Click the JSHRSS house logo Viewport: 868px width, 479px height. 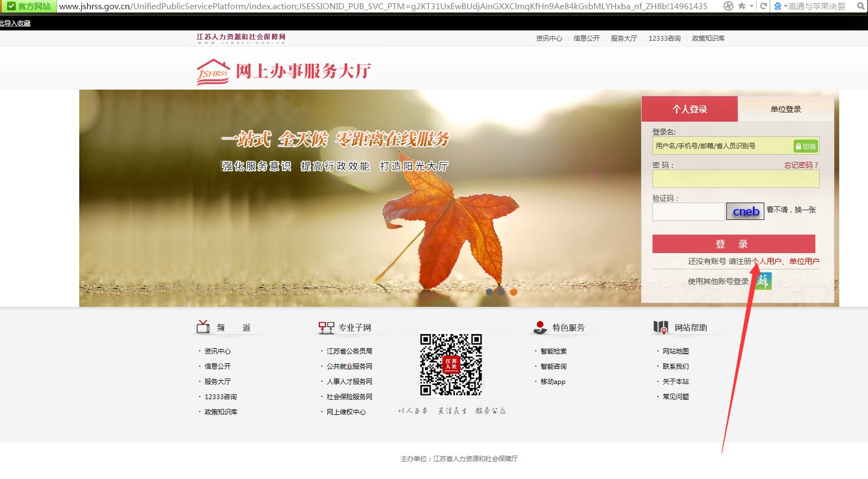point(213,72)
